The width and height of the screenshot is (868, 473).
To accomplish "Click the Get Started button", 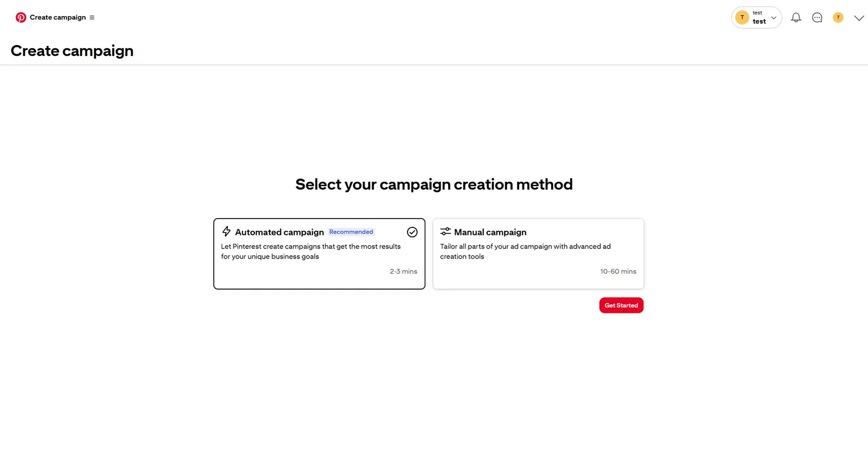I will click(621, 305).
